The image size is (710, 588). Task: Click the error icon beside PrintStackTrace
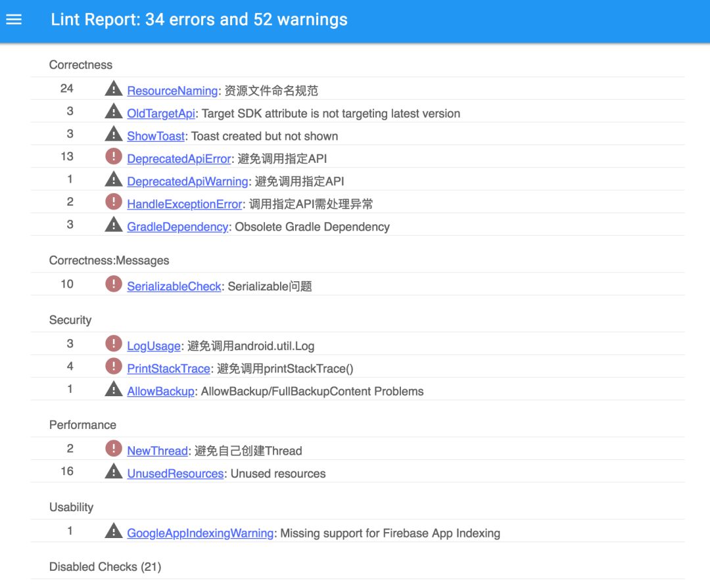(x=114, y=368)
